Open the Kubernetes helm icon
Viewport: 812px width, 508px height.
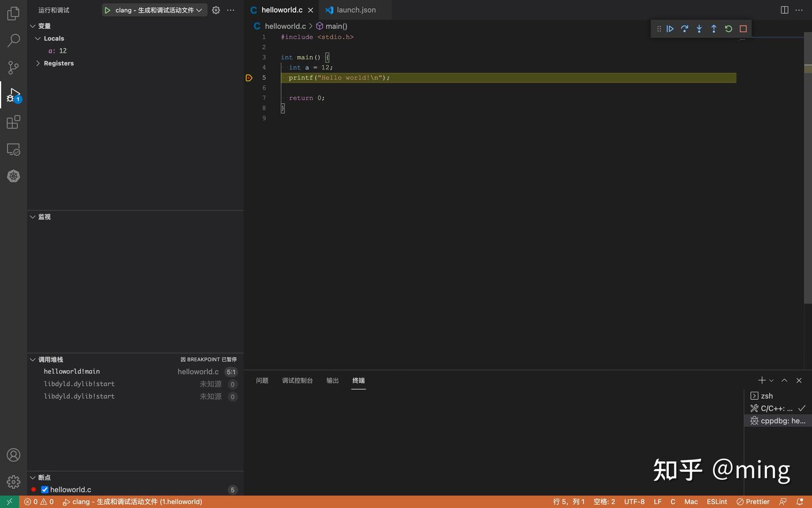click(x=14, y=176)
